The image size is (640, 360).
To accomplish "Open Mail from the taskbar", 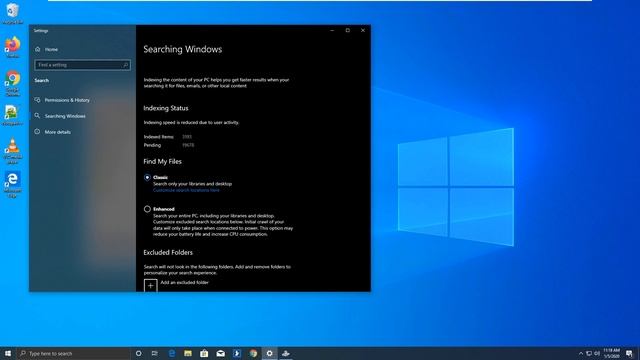I will point(220,353).
